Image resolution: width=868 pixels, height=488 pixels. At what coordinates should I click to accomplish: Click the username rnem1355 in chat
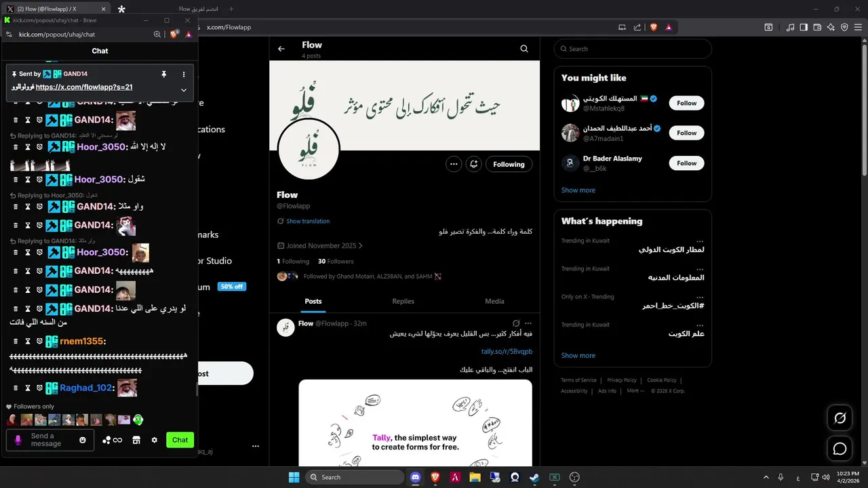(82, 341)
